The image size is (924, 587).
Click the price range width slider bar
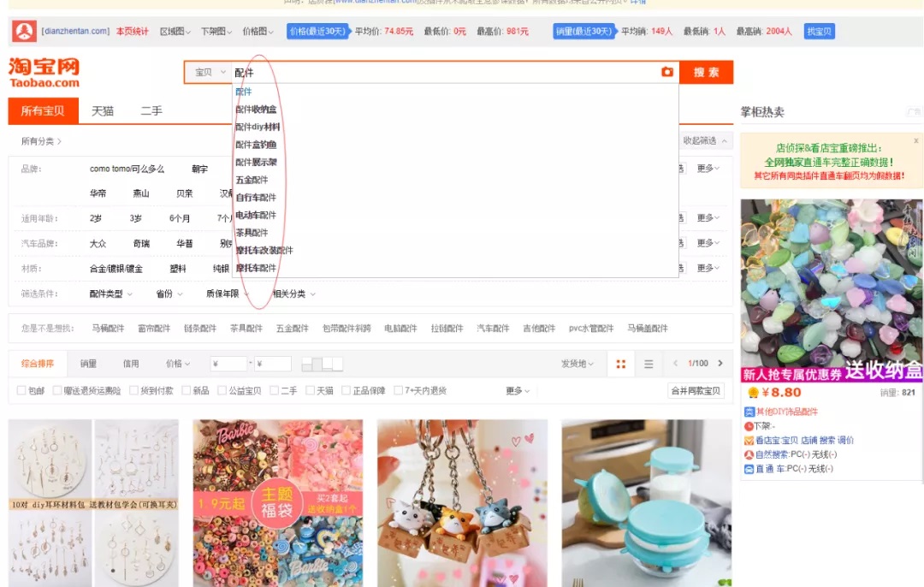click(x=322, y=365)
